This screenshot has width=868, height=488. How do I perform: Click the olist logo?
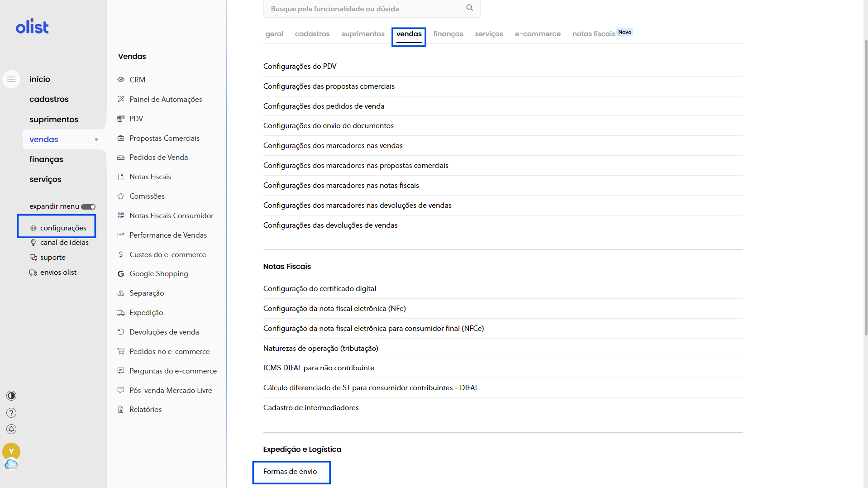32,27
